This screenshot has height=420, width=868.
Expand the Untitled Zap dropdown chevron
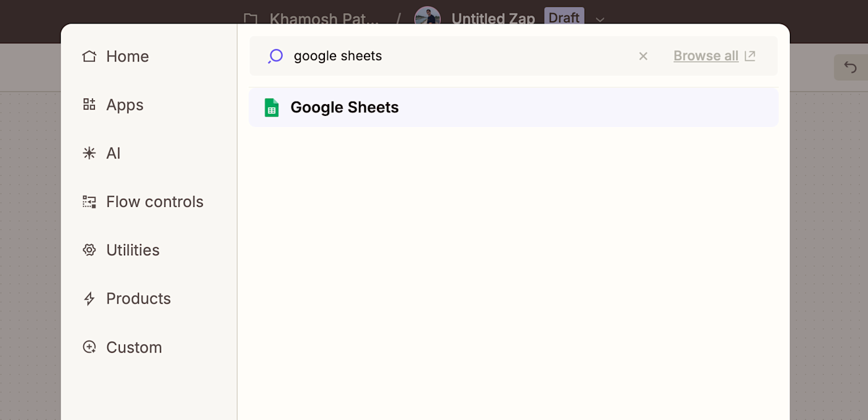600,19
